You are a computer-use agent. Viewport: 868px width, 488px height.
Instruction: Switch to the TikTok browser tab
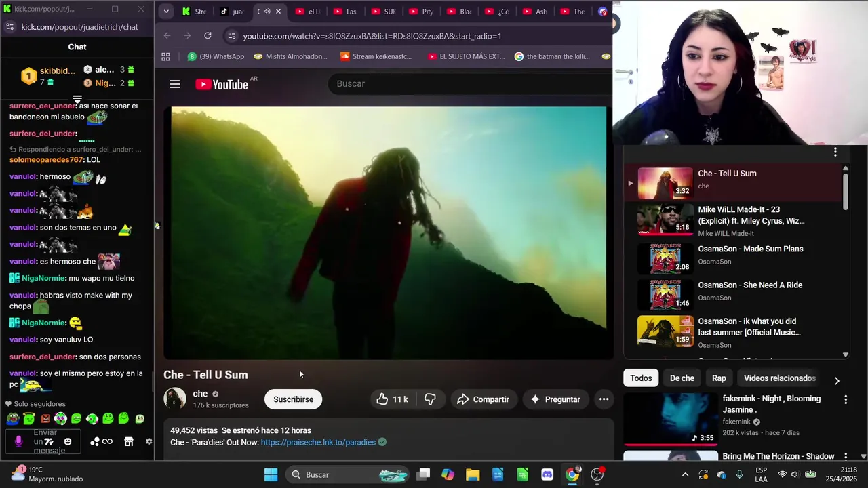click(x=232, y=12)
